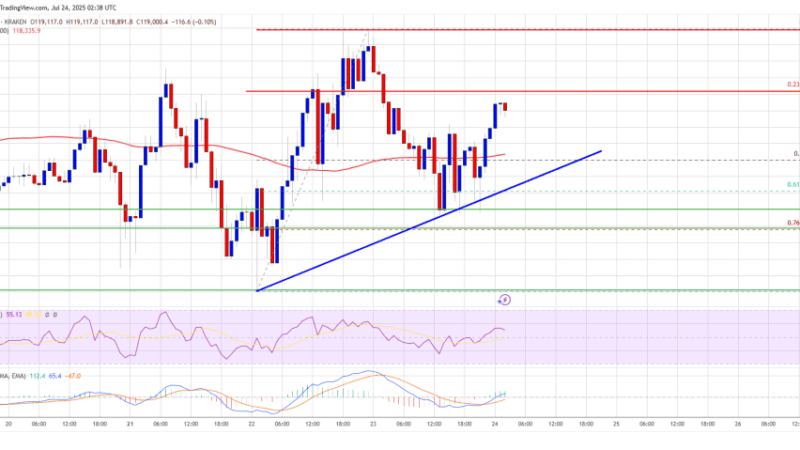Click the day 21 label on time axis
The height and width of the screenshot is (450, 800).
click(x=130, y=424)
